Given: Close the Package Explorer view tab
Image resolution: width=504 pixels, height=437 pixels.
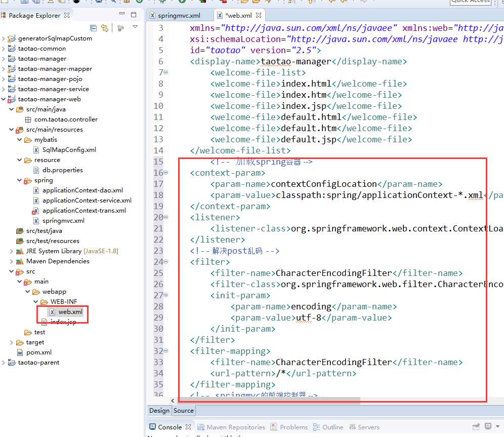Looking at the screenshot, I should pyautogui.click(x=67, y=15).
